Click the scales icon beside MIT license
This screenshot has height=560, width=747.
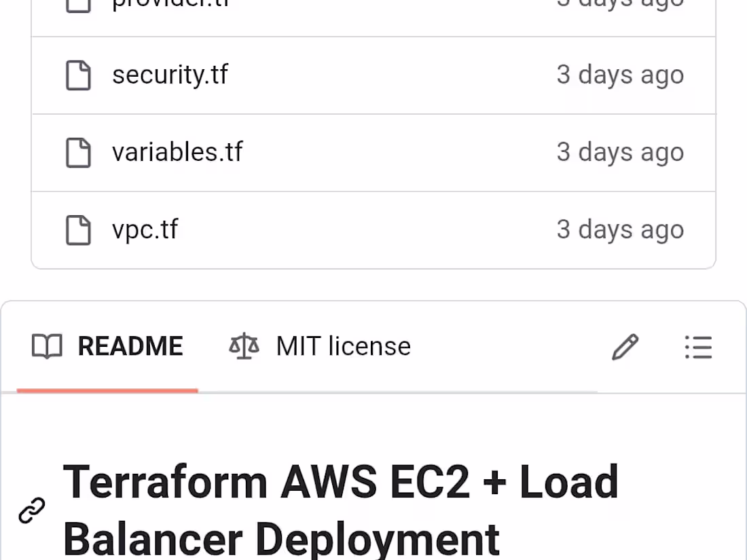pos(243,346)
